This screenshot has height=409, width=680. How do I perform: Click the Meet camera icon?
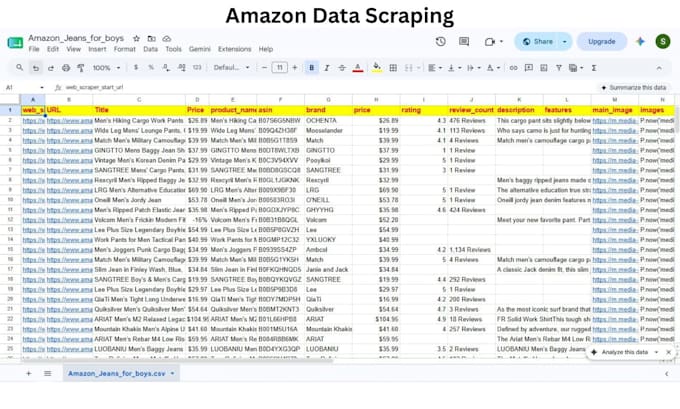click(490, 42)
